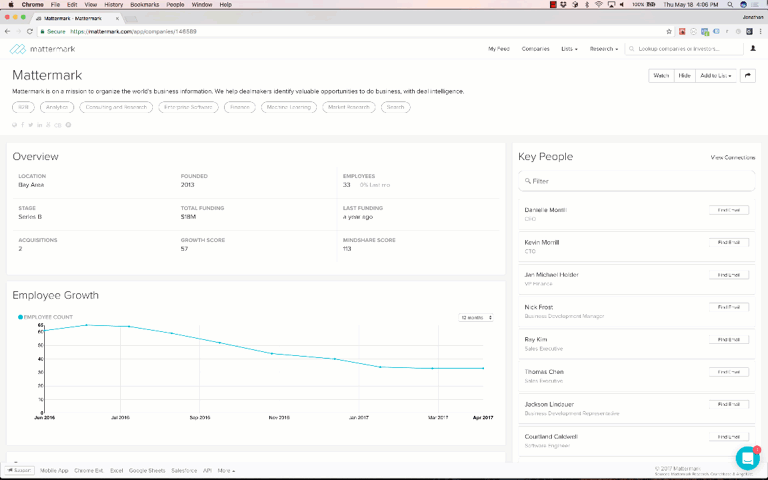
Task: Click the Key People filter field
Action: (636, 181)
